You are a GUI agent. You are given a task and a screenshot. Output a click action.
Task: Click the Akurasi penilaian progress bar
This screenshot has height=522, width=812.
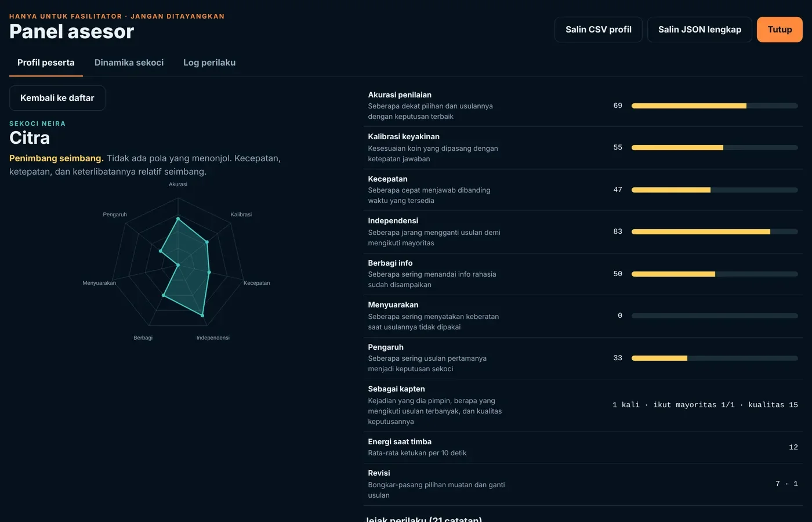[715, 106]
